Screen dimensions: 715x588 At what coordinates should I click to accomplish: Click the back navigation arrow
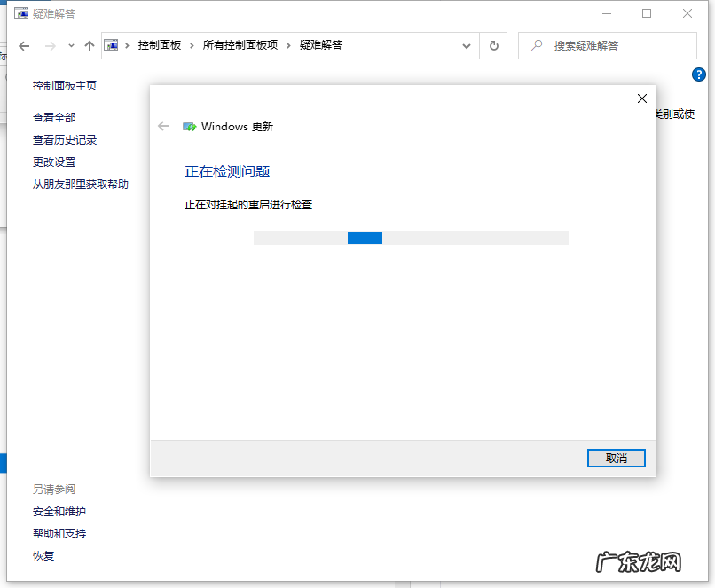pos(23,45)
